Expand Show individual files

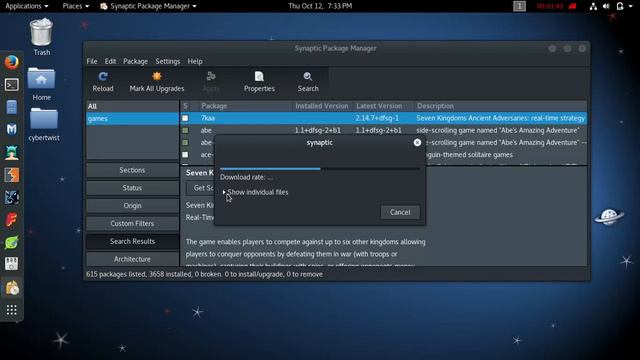(256, 192)
